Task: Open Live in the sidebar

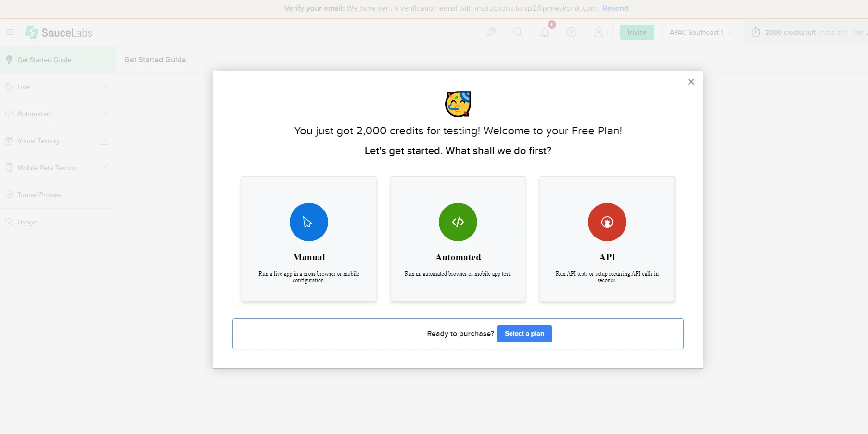Action: 58,87
